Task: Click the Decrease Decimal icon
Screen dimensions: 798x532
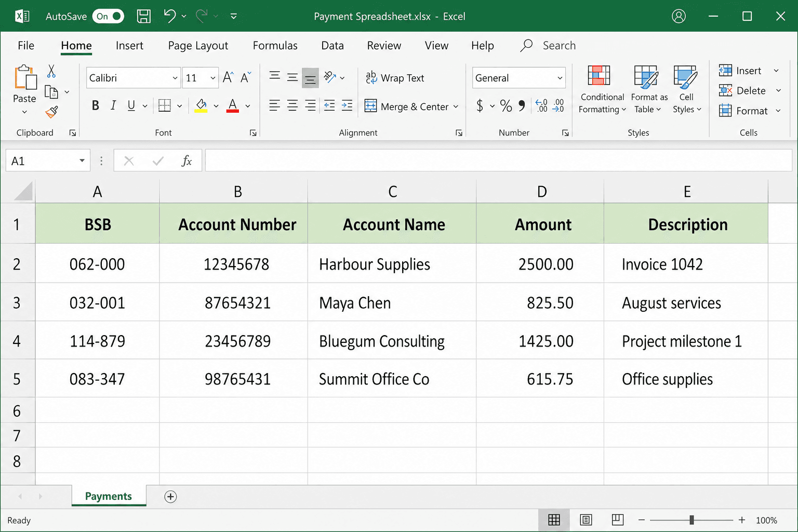Action: coord(558,106)
